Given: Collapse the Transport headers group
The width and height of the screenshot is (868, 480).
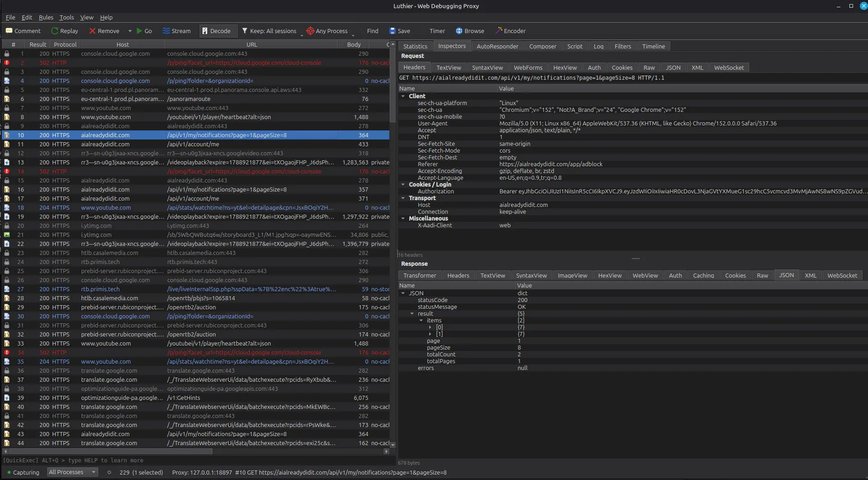Looking at the screenshot, I should tap(403, 198).
